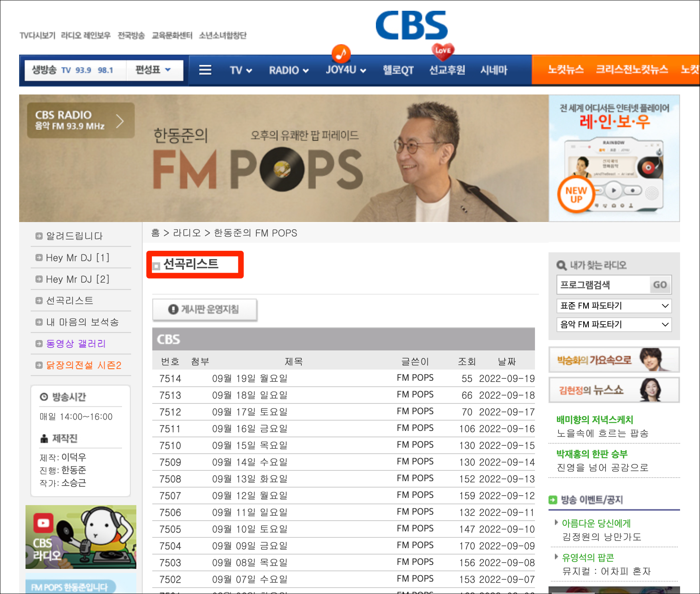The height and width of the screenshot is (594, 700).
Task: Click the 제목 column header
Action: pyautogui.click(x=294, y=362)
